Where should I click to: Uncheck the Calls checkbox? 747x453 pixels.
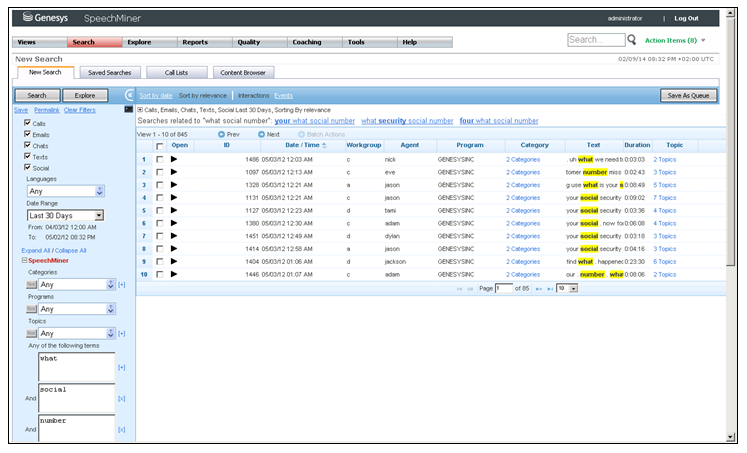[28, 123]
